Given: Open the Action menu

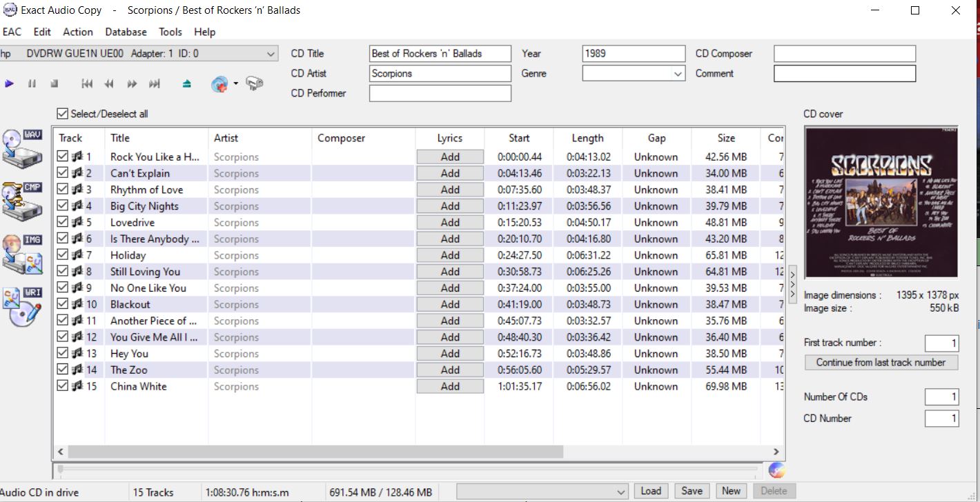Looking at the screenshot, I should tap(78, 32).
